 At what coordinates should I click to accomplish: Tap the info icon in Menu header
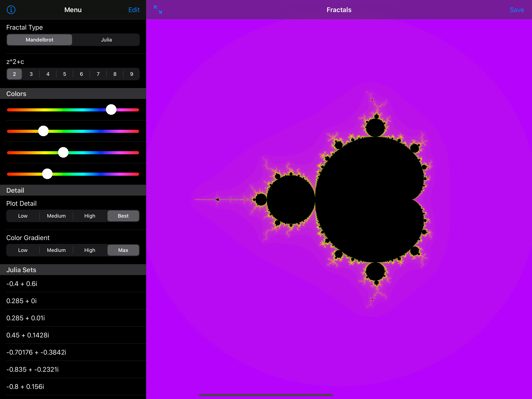point(11,10)
